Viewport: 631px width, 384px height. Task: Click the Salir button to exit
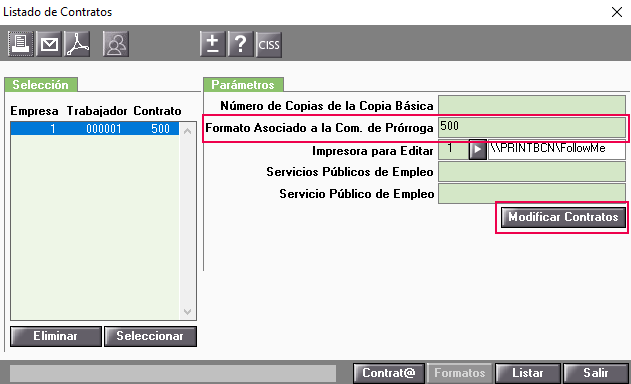click(x=596, y=374)
